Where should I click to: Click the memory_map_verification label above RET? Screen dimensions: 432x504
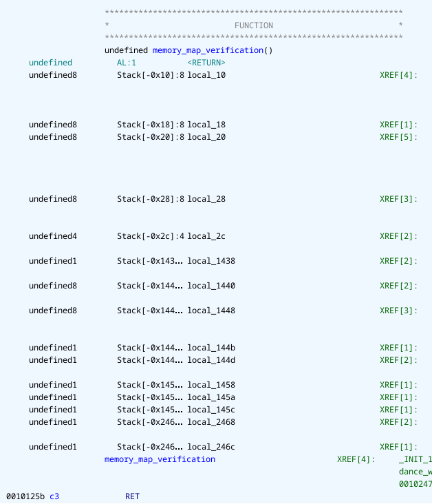tap(160, 459)
